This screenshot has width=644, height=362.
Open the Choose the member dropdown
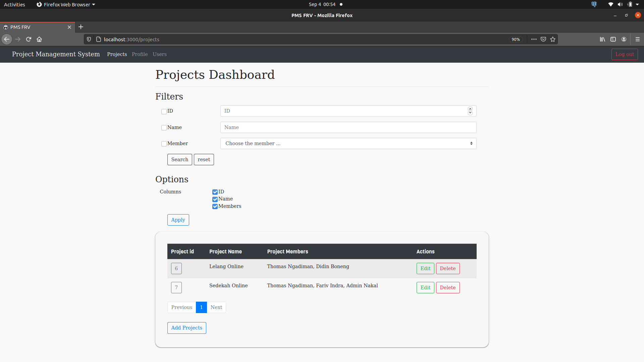tap(348, 143)
